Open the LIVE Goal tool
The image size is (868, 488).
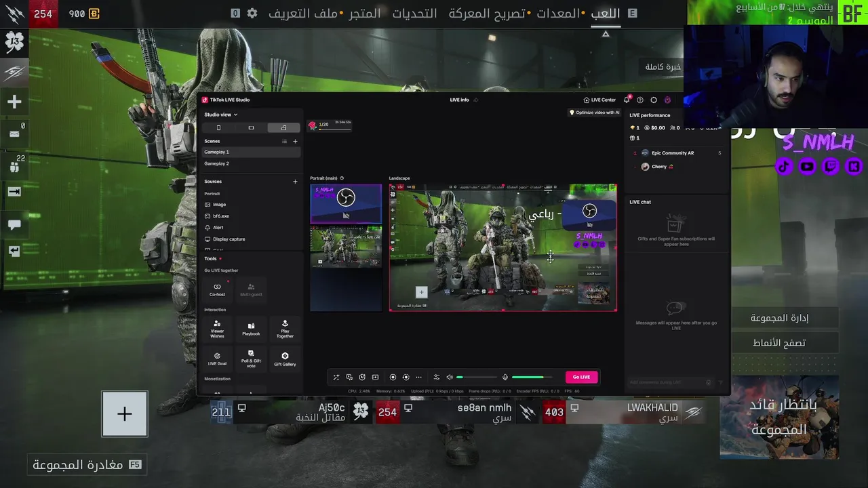pyautogui.click(x=217, y=359)
